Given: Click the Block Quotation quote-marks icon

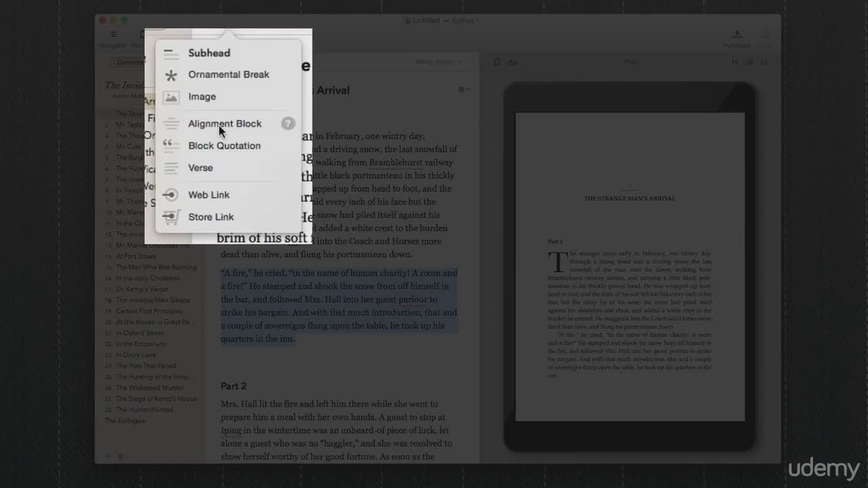Looking at the screenshot, I should 172,146.
